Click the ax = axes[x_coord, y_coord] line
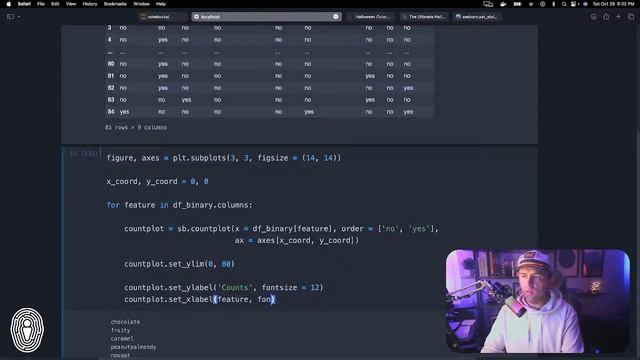Image resolution: width=640 pixels, height=360 pixels. pos(297,240)
